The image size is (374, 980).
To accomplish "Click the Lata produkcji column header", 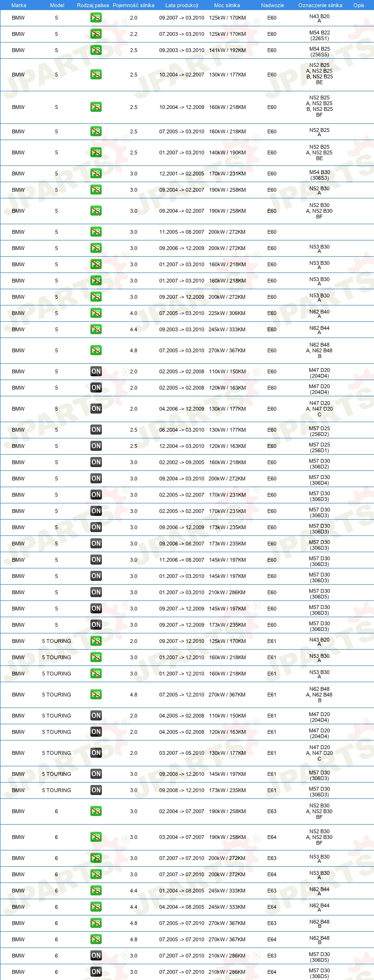I will tap(182, 5).
